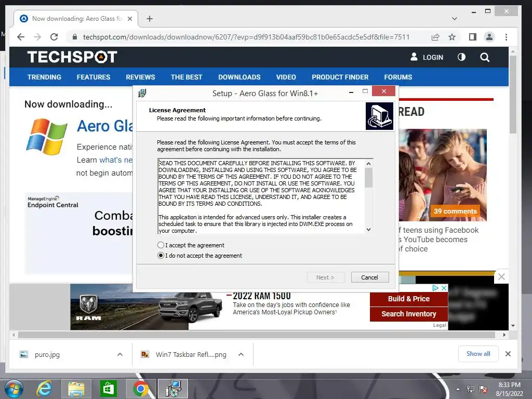Show hidden tray icons arrow
Viewport: 532px width, 399px height.
point(458,389)
